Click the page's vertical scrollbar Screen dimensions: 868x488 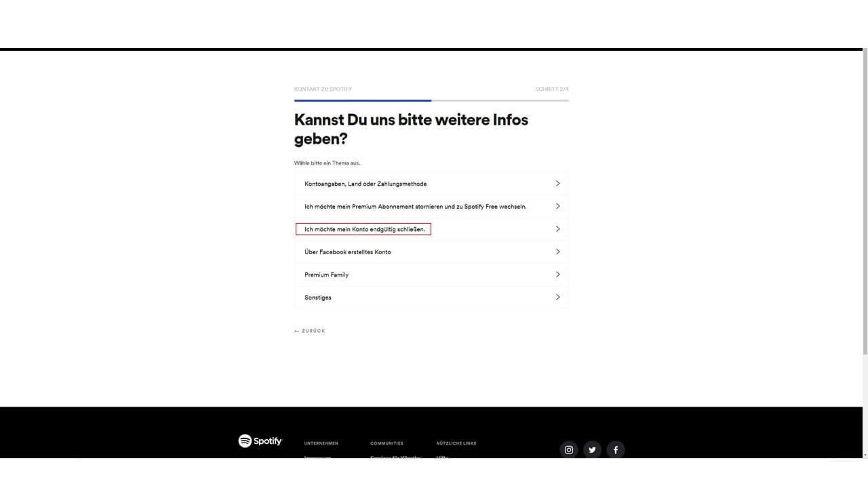tap(865, 201)
